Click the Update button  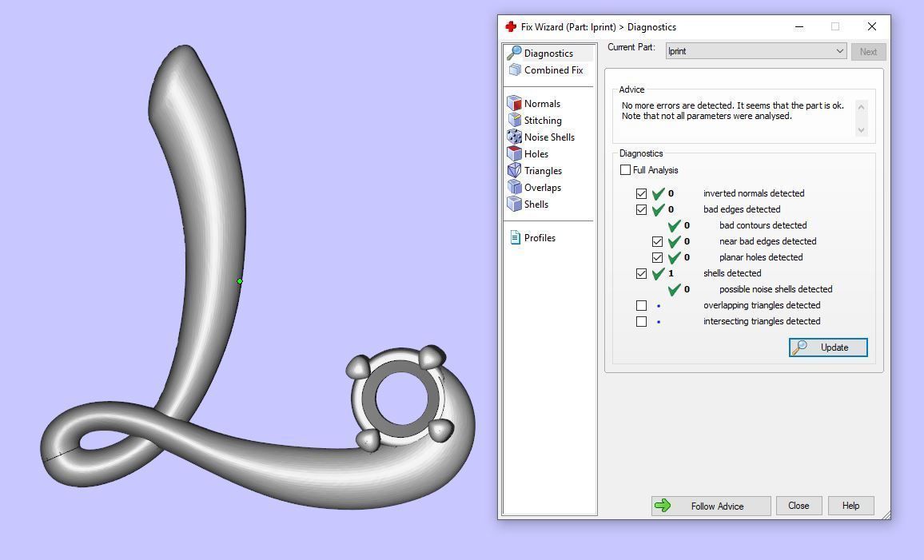[828, 348]
